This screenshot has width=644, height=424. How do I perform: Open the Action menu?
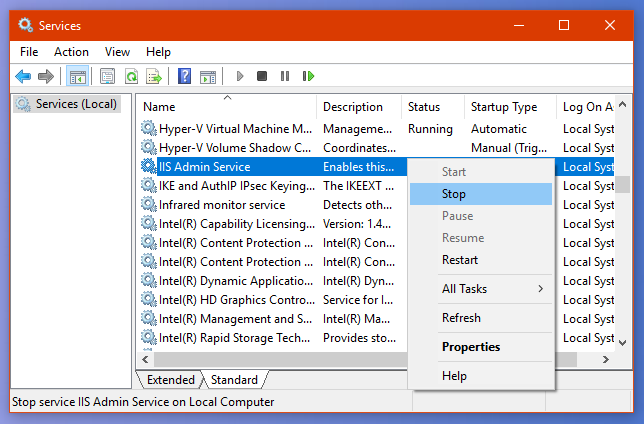pyautogui.click(x=71, y=52)
